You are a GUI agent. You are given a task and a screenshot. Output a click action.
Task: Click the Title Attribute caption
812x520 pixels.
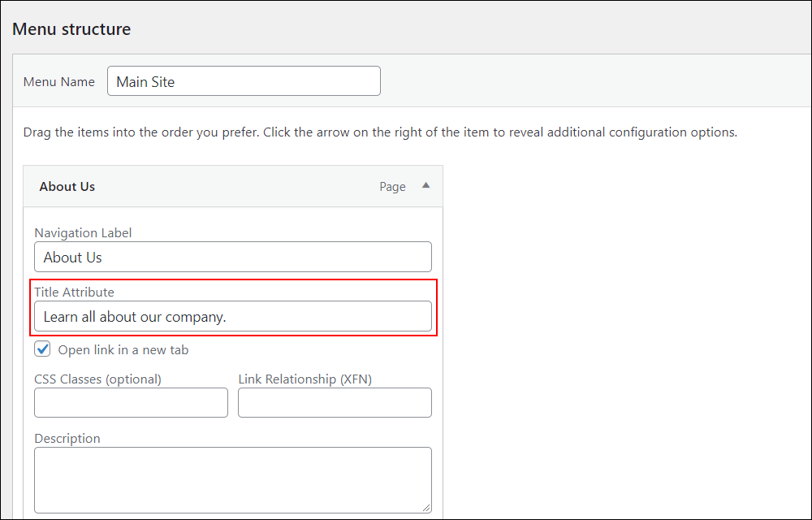click(x=74, y=292)
